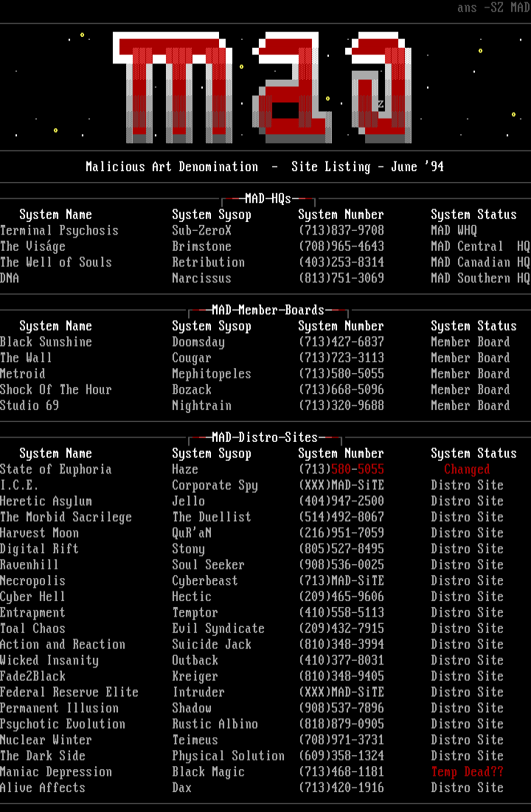This screenshot has height=812, width=531.
Task: Click phone number (403)253-8314
Action: pyautogui.click(x=341, y=263)
